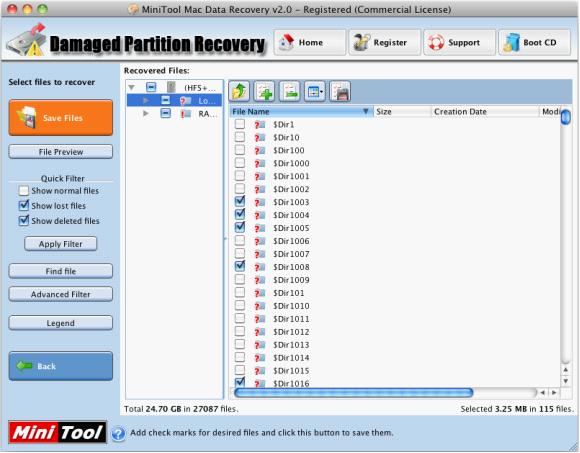Click the blue help question mark icon

(x=118, y=433)
